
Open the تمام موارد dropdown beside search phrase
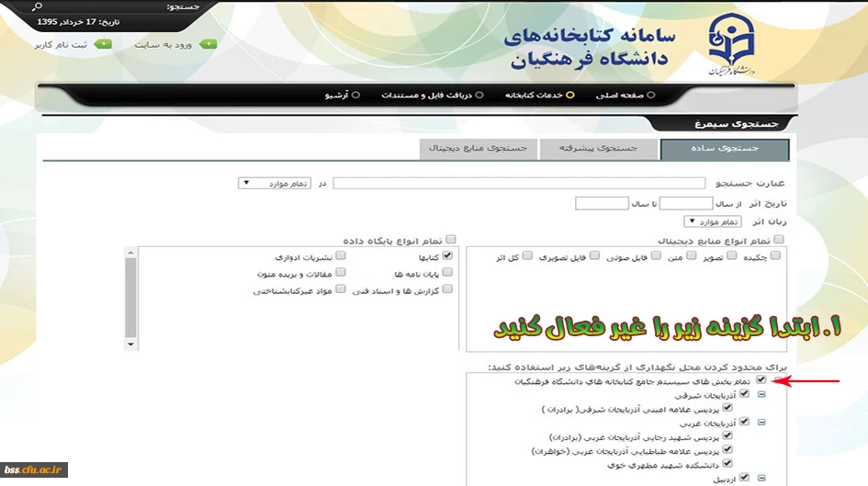pyautogui.click(x=276, y=183)
